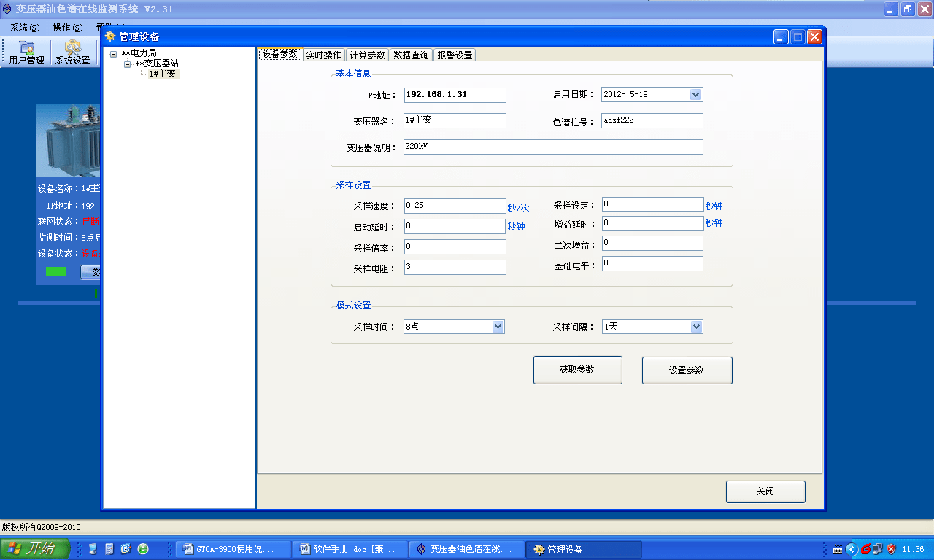Screen dimensions: 934x560
Task: Click the IP地址 input field
Action: coord(455,96)
